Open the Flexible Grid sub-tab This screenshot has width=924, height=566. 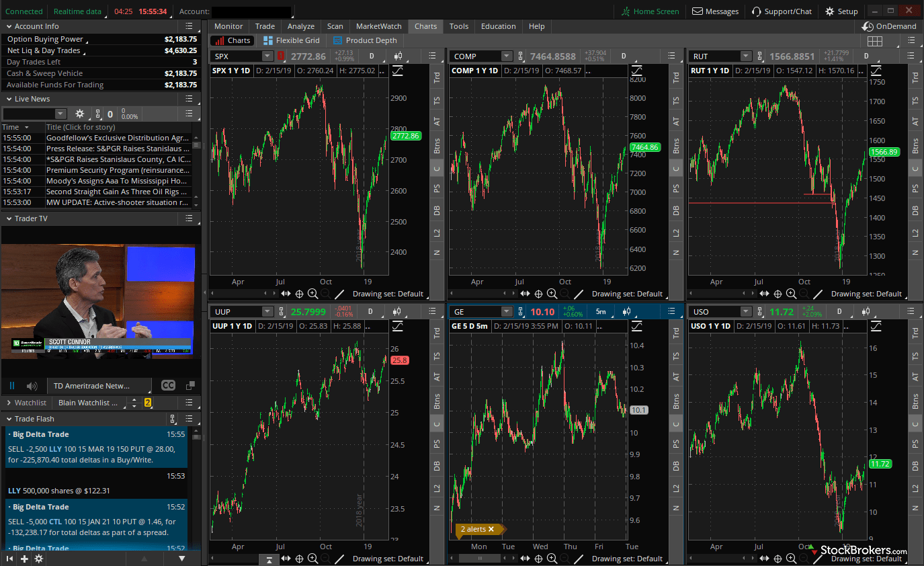pos(292,40)
